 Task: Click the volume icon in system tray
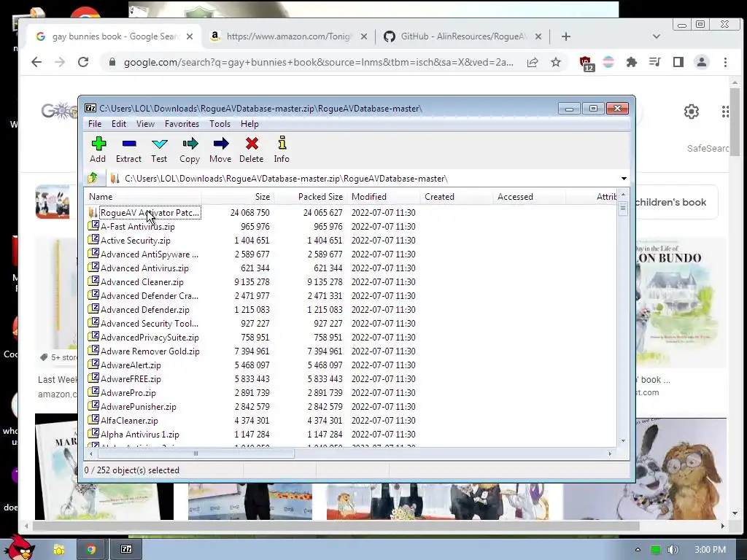tap(673, 550)
